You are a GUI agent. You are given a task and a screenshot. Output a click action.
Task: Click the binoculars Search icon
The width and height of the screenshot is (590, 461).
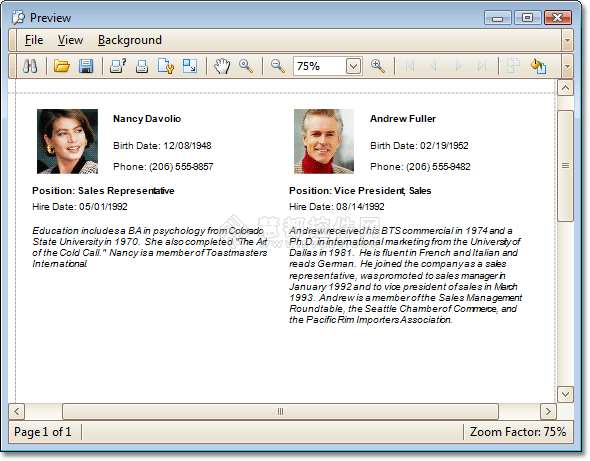point(30,66)
